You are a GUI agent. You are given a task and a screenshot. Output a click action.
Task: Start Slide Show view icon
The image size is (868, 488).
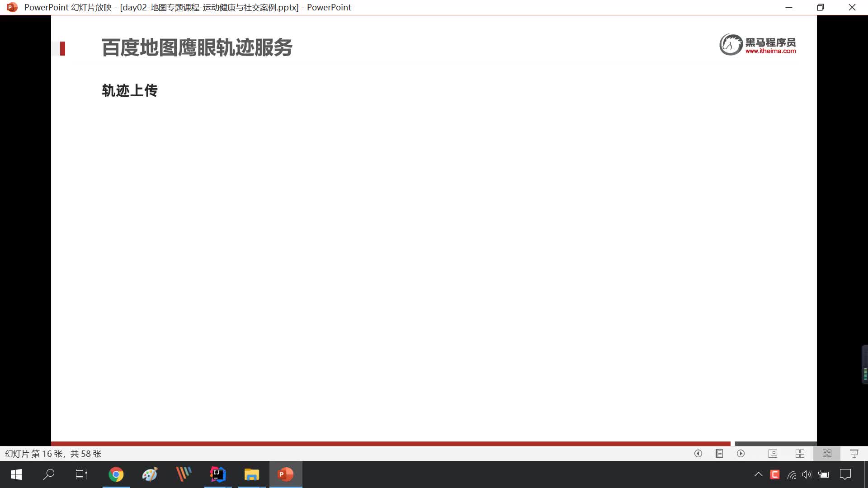click(854, 453)
